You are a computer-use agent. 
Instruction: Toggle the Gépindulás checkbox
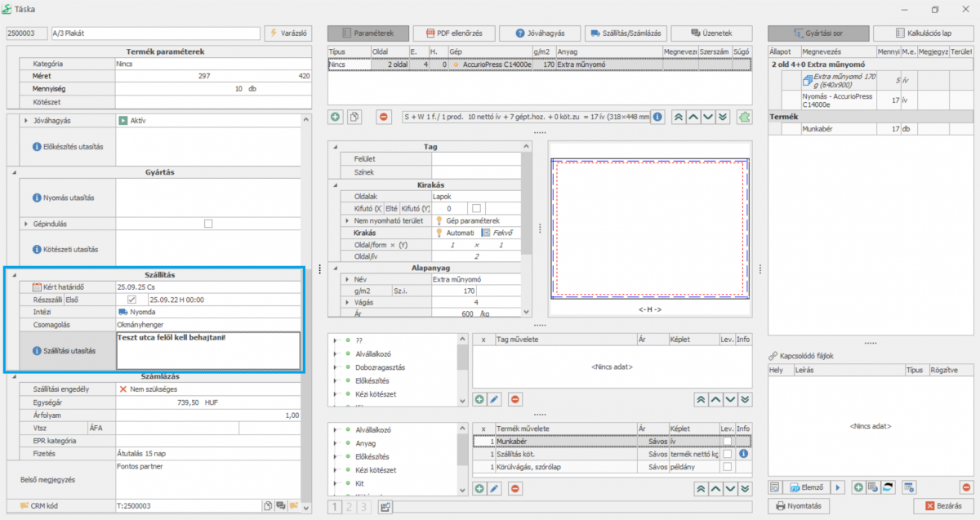(x=208, y=223)
